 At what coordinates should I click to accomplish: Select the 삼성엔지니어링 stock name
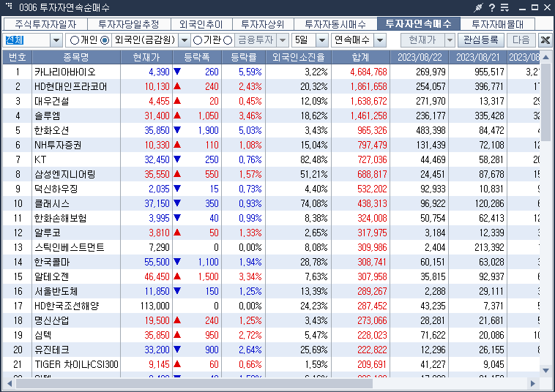pyautogui.click(x=64, y=174)
